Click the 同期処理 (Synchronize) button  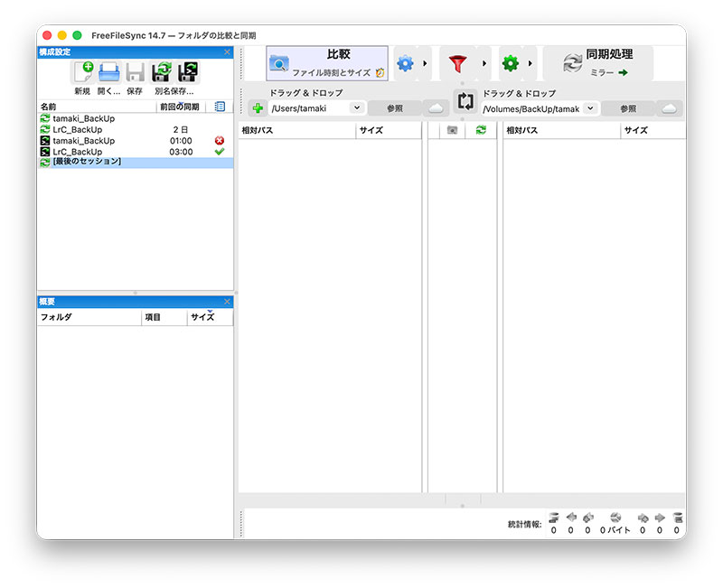(x=597, y=62)
